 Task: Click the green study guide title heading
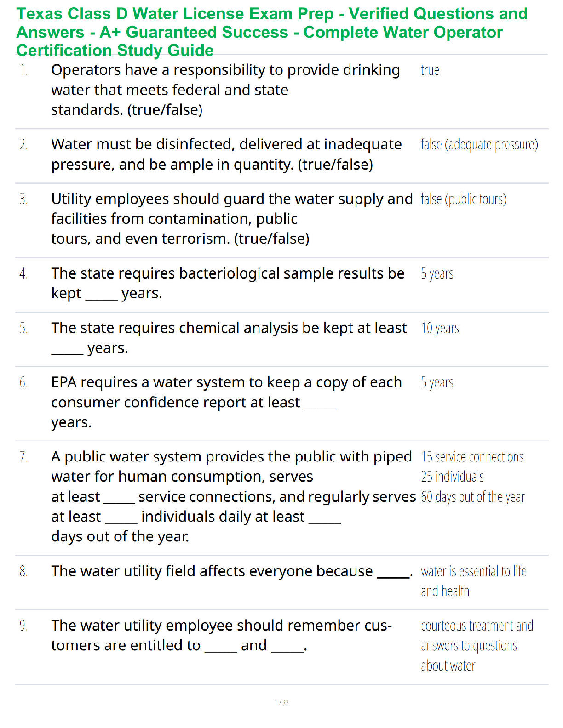tap(272, 32)
